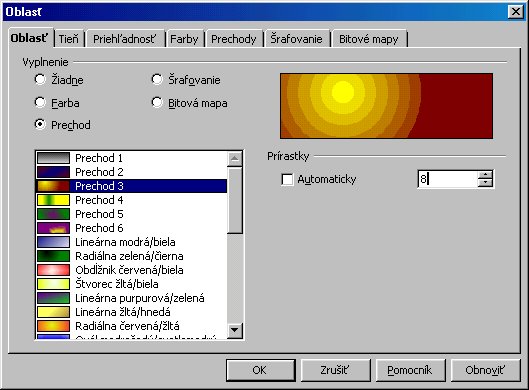Confirm the dialog with OK
529x390 pixels.
(261, 370)
